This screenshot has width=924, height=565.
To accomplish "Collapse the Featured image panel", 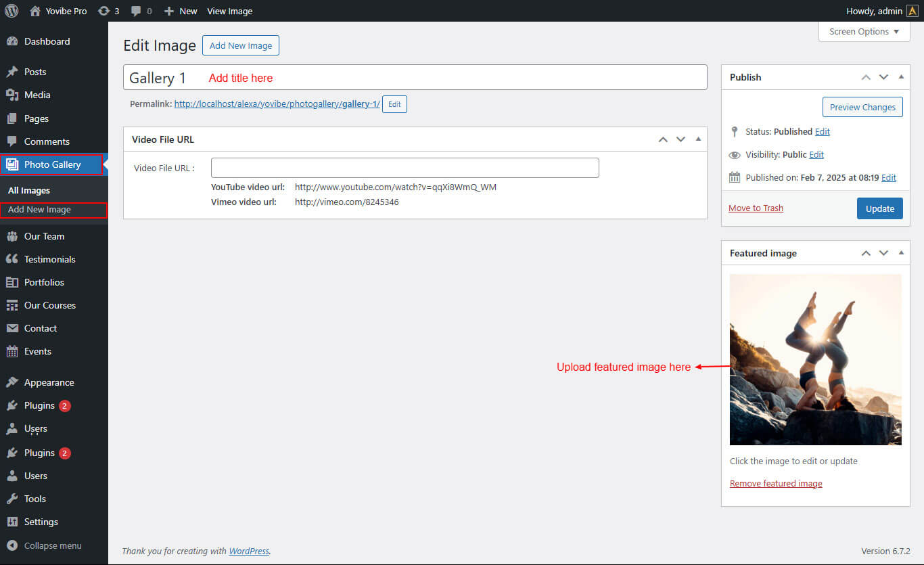I will [x=901, y=253].
